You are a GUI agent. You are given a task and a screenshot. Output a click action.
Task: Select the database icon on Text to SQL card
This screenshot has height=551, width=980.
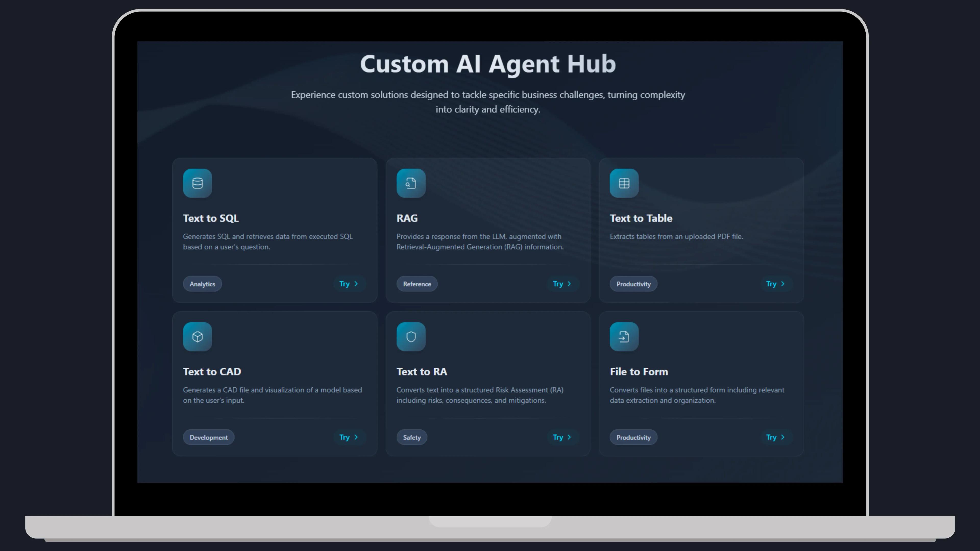point(197,183)
